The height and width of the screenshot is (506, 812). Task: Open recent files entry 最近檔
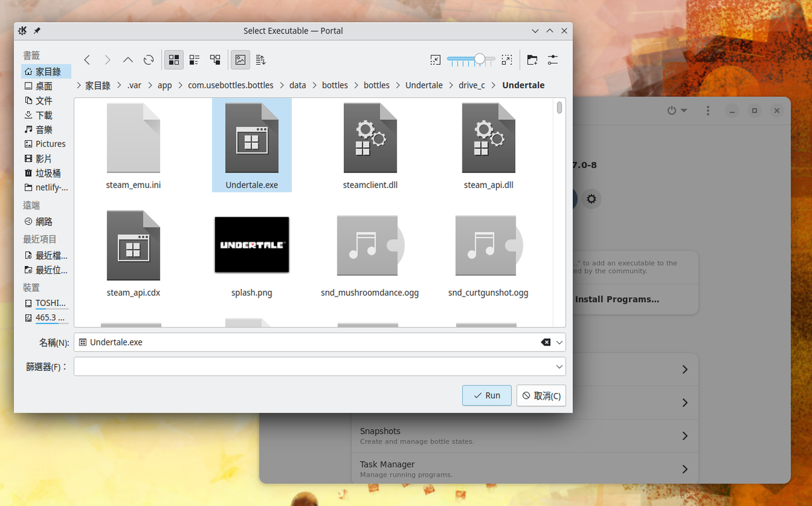click(46, 255)
